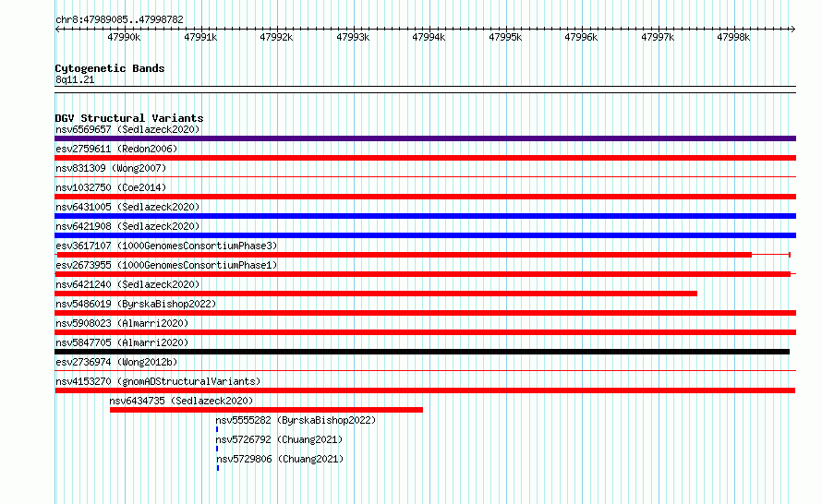Viewport: 822px width, 504px height.
Task: Click the nsv6569657 (Sedlazeck2020) variant label
Action: click(x=127, y=129)
